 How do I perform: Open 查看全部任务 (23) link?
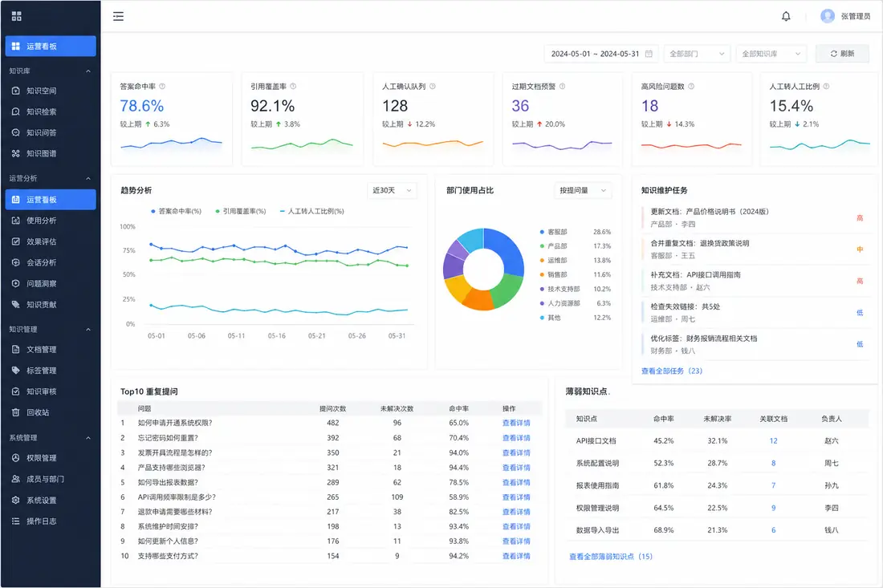[672, 371]
